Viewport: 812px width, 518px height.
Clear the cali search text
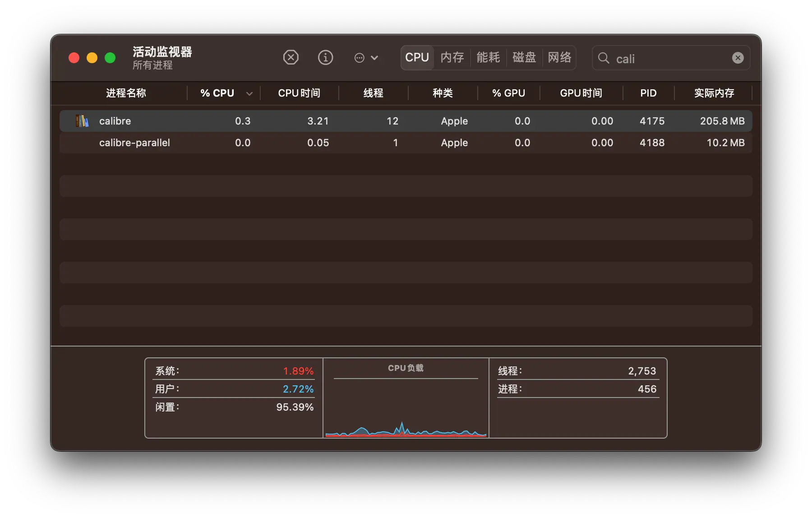click(x=738, y=58)
